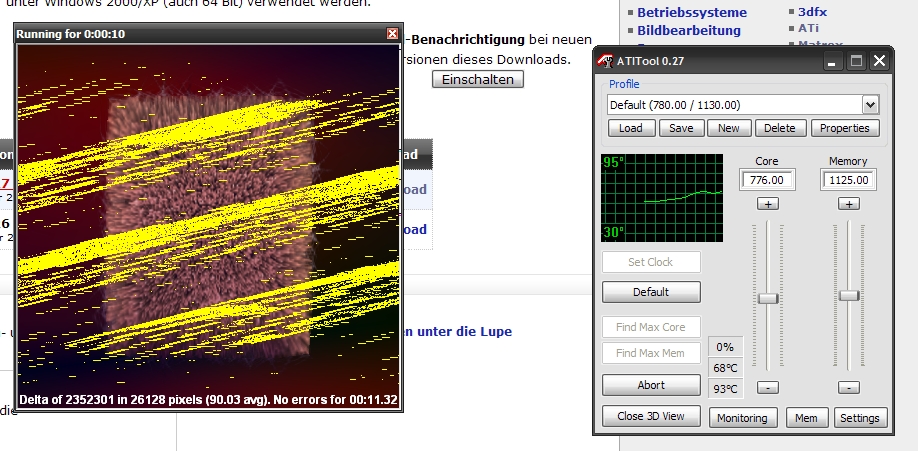Screen dimensions: 918x451
Task: Reset clocks with Default button
Action: point(651,292)
